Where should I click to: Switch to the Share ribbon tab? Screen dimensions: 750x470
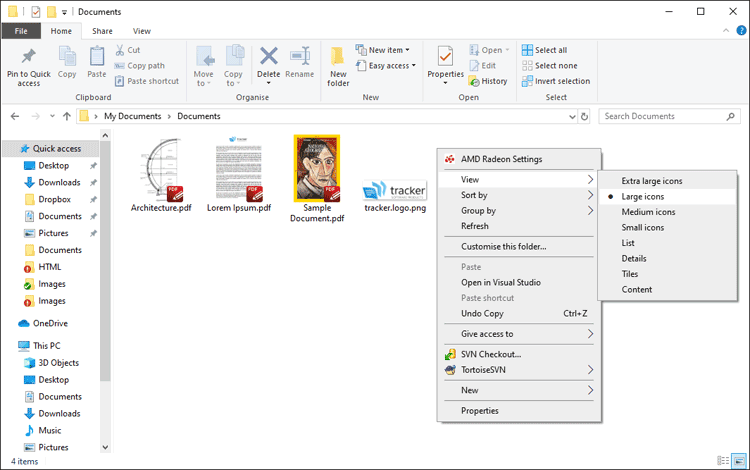[x=102, y=31]
